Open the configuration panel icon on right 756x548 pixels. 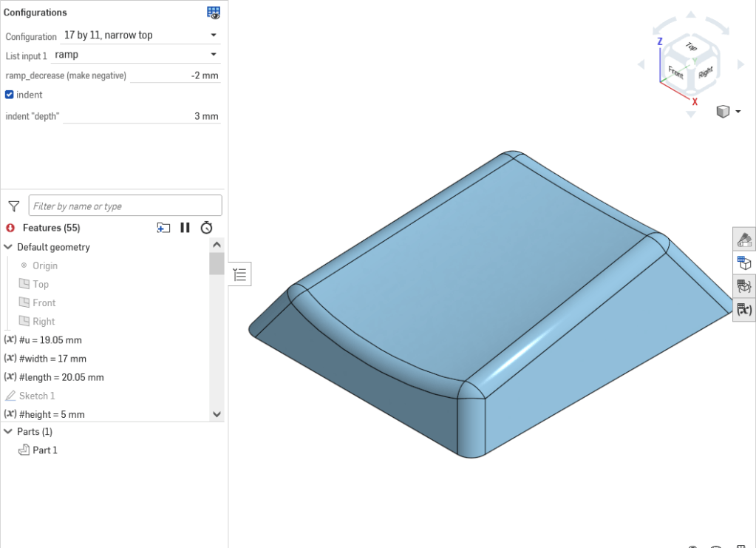(744, 263)
